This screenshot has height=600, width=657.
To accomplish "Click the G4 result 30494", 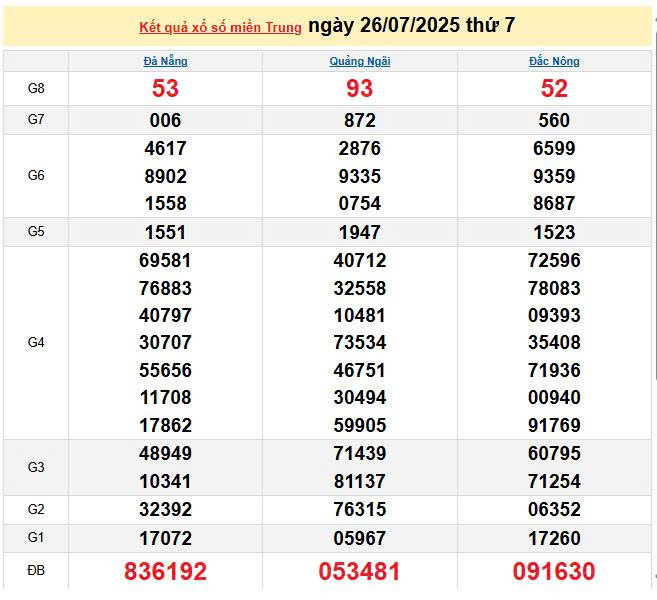I will tap(360, 397).
